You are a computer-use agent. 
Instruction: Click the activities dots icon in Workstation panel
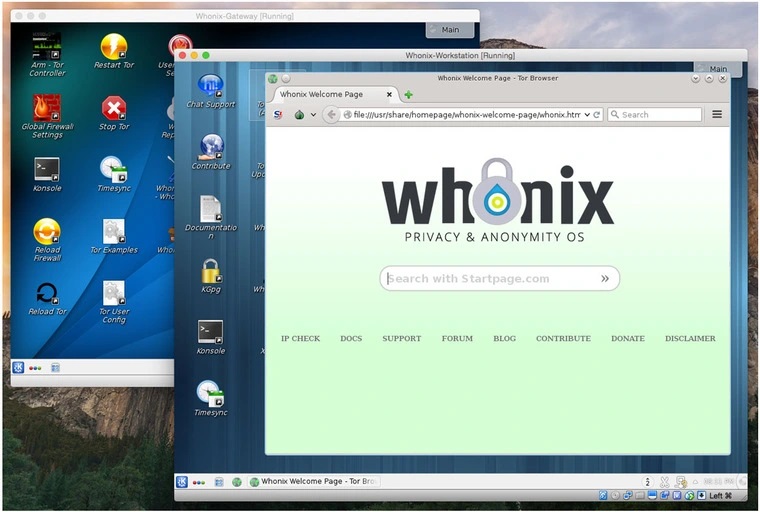[199, 482]
